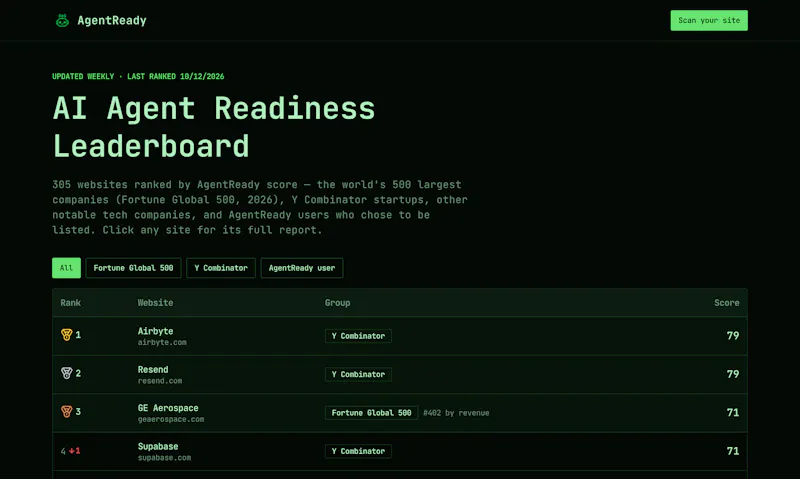Click the silver medal icon for rank 2
800x479 pixels.
66,373
